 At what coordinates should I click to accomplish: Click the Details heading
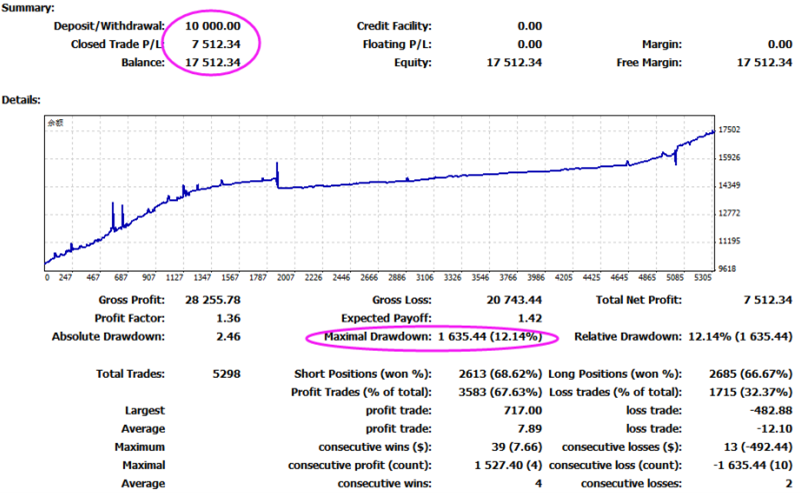pyautogui.click(x=21, y=100)
